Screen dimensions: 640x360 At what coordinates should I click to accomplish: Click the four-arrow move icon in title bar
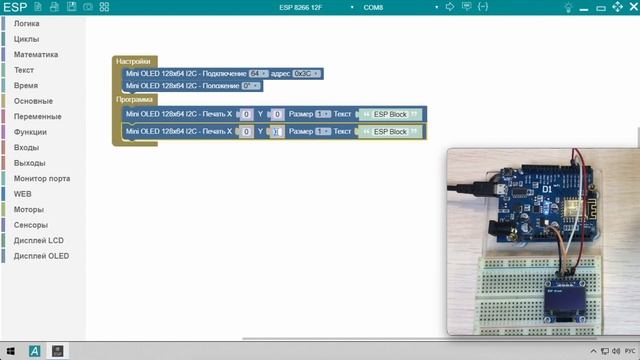(618, 7)
